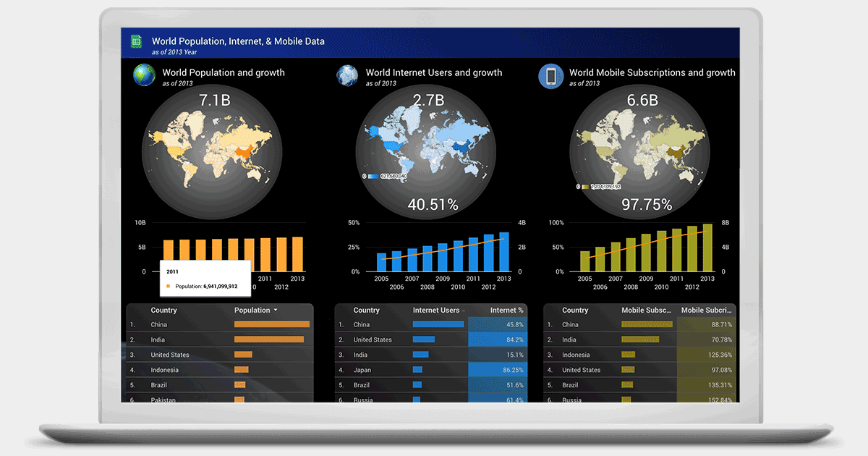Click the 2013 bar in mobile subscriptions chart
Viewport: 868px width, 456px height.
point(707,248)
